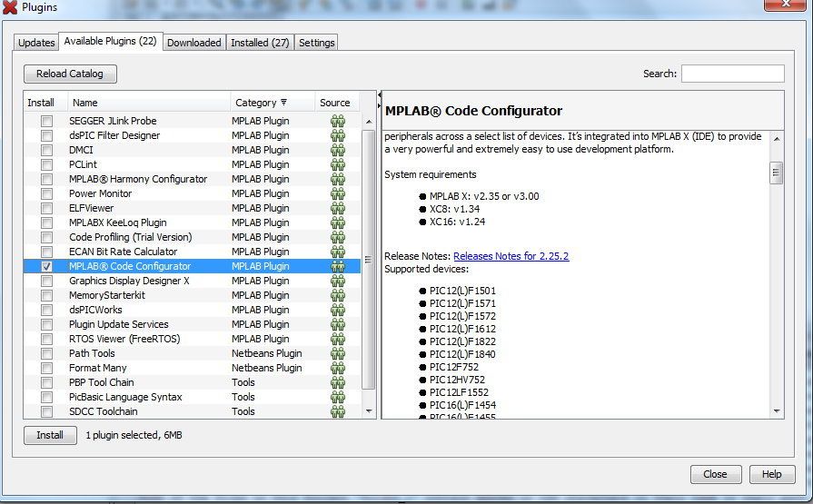Click into the Search text field
The height and width of the screenshot is (504, 813).
732,74
